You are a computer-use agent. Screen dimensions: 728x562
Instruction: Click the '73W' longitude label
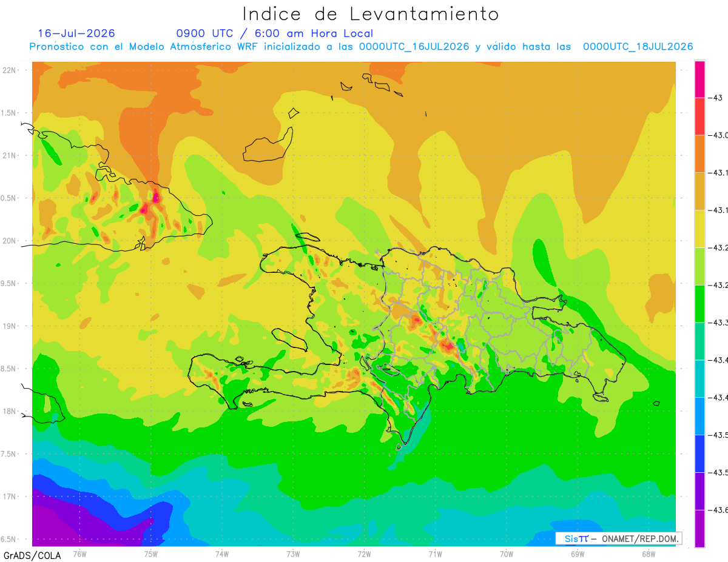tap(293, 554)
